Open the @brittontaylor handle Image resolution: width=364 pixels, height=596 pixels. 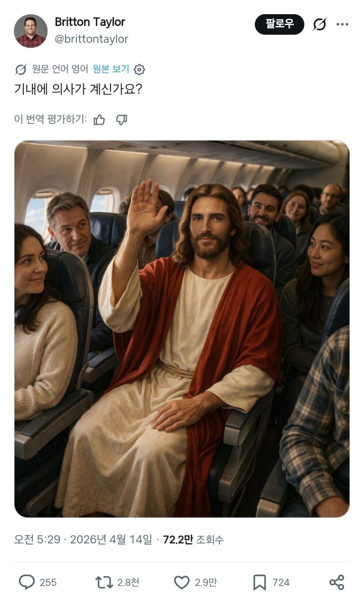[x=91, y=39]
